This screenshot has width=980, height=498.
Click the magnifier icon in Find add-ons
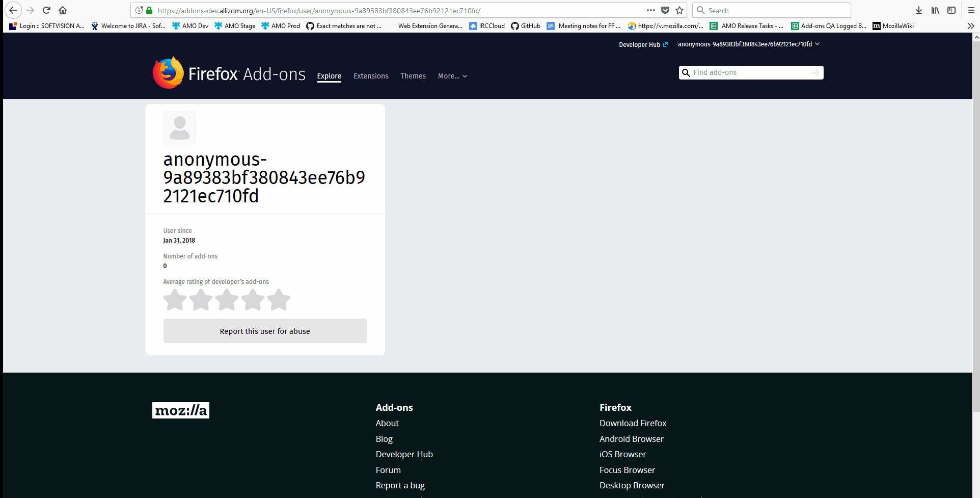(686, 73)
